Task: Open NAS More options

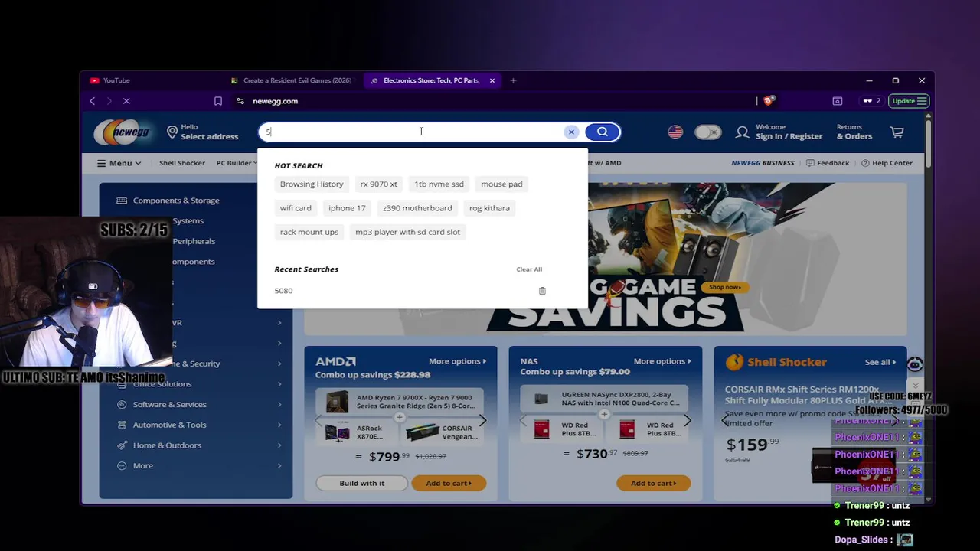Action: click(661, 361)
